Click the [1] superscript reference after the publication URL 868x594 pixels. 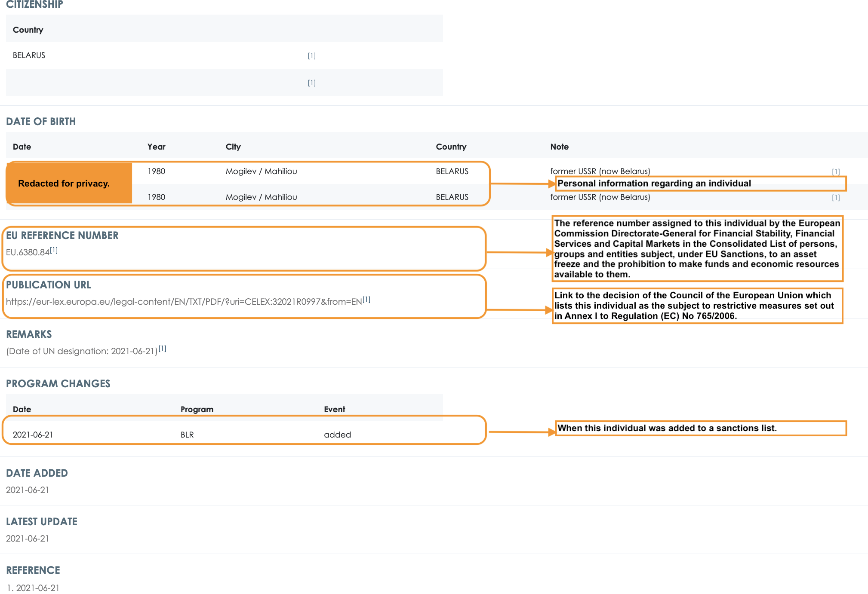(x=366, y=299)
